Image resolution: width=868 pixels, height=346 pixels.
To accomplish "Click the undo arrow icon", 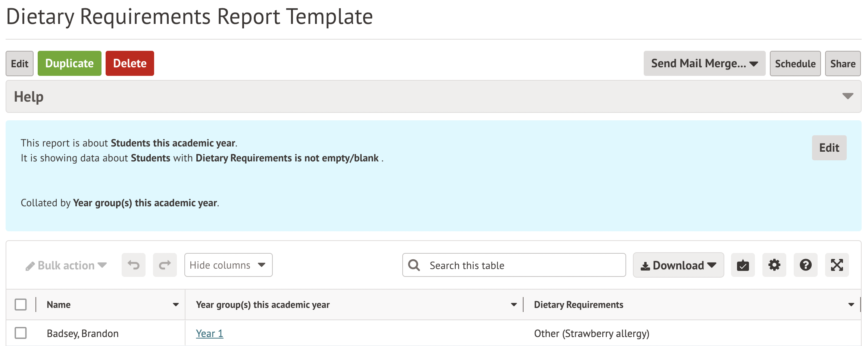I will [133, 265].
